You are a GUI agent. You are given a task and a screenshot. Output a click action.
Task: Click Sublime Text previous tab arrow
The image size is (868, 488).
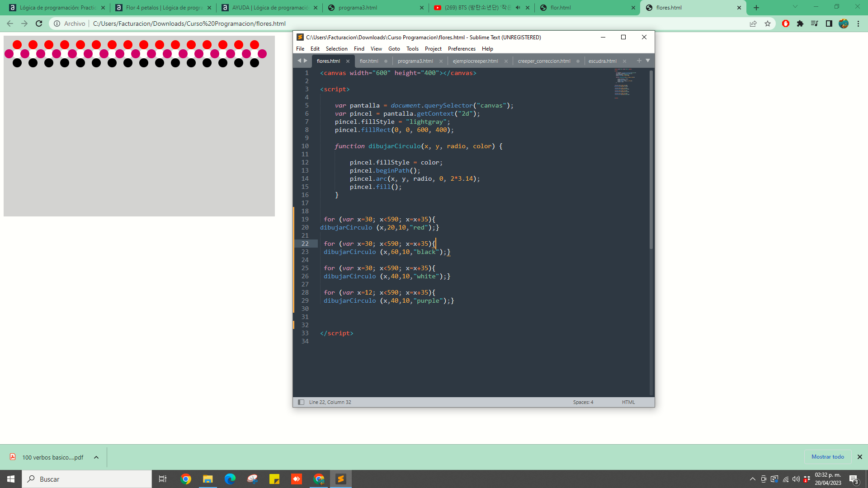click(299, 61)
